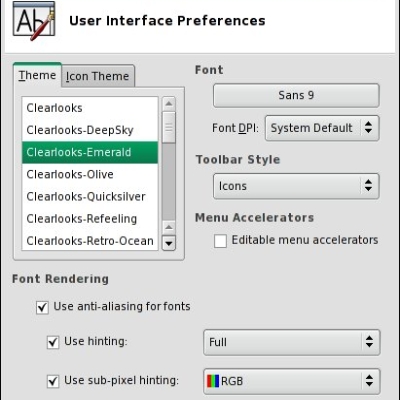The width and height of the screenshot is (400, 400).
Task: Toggle Use sub-pixel hinting checkbox
Action: (53, 381)
